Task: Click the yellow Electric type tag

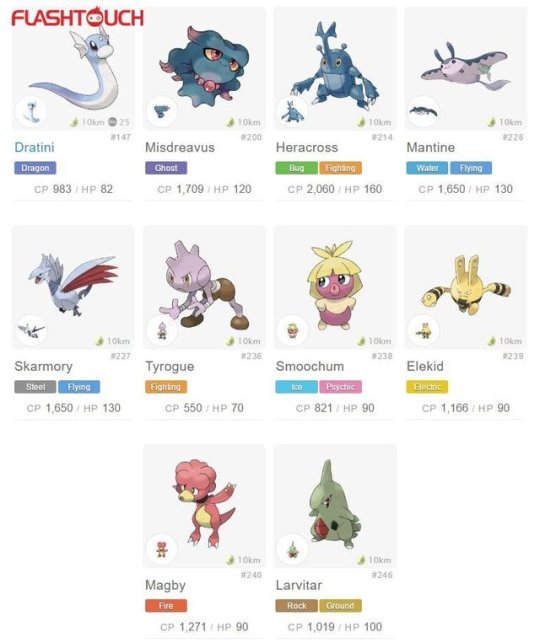Action: 427,387
